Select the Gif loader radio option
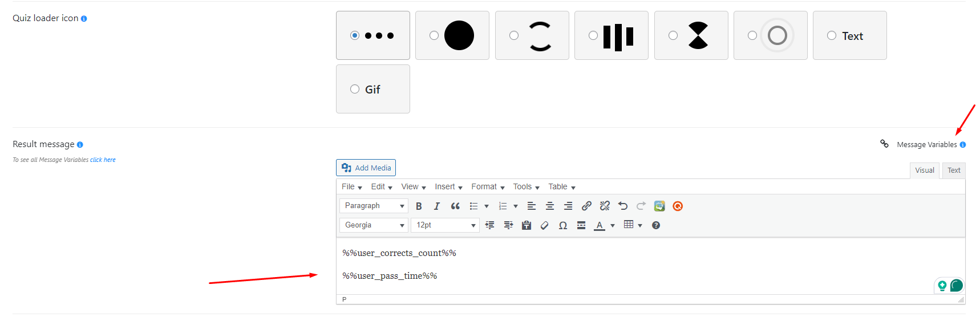980x321 pixels. coord(355,89)
